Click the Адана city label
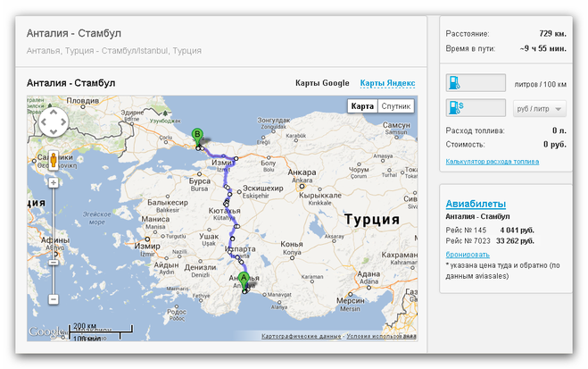Image resolution: width=588 pixels, height=369 pixels. coord(369,274)
